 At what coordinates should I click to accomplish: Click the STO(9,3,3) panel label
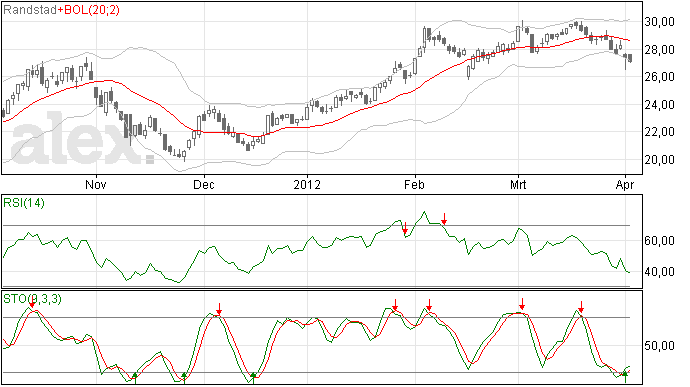tap(33, 299)
